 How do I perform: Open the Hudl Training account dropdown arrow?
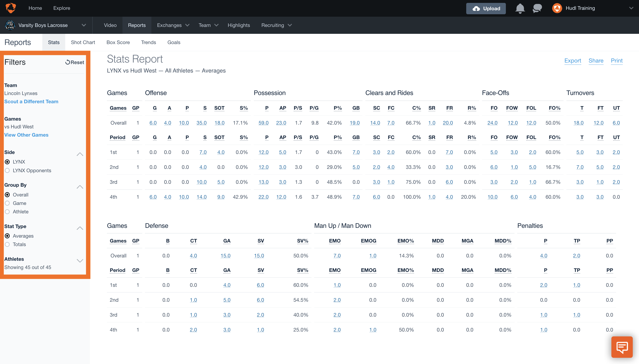point(631,8)
